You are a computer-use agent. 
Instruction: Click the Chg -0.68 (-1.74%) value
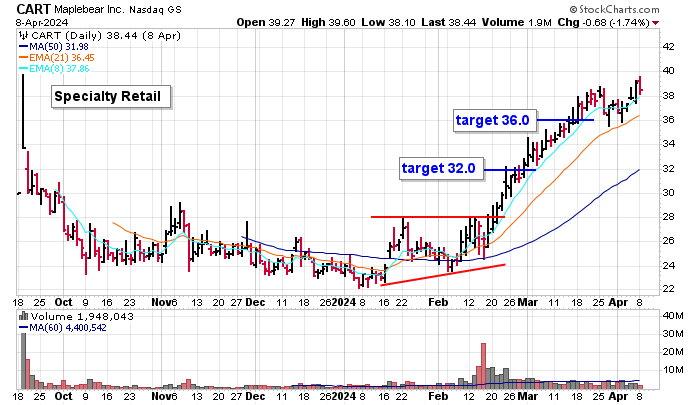pyautogui.click(x=603, y=22)
